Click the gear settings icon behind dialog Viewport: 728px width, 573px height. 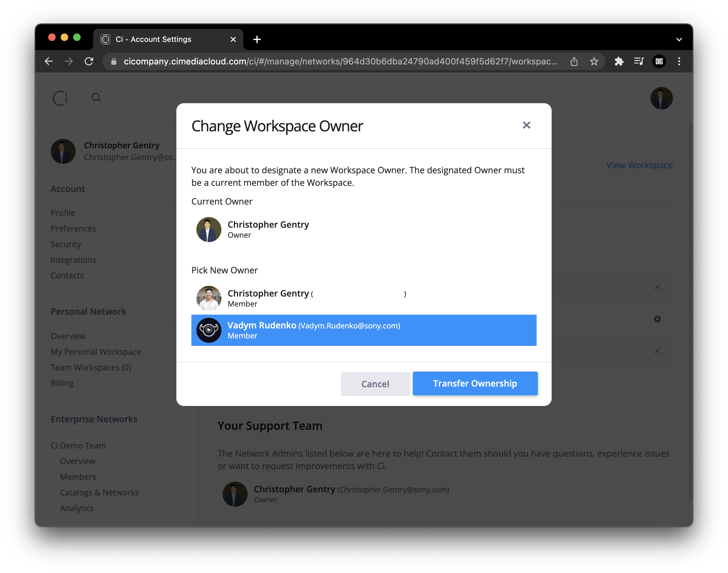657,319
